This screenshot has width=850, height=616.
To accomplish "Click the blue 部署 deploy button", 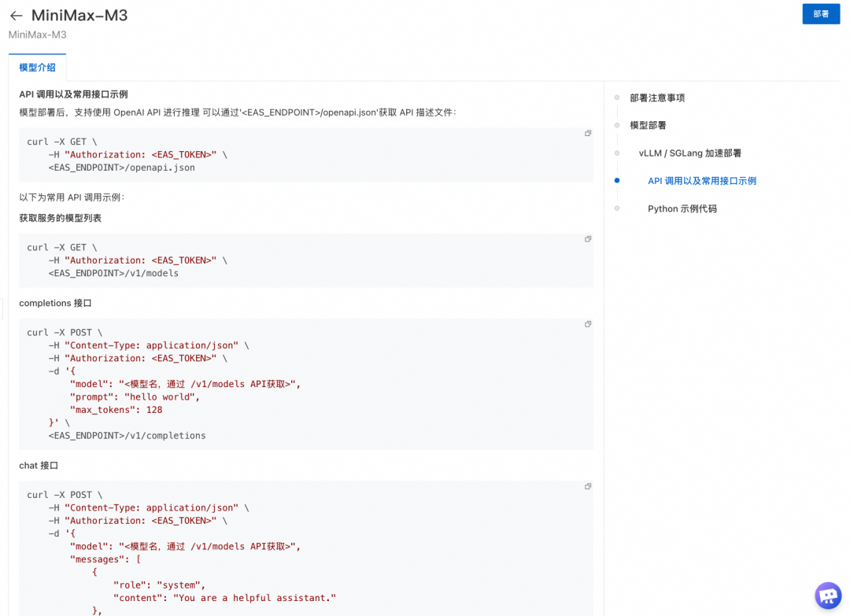I will (821, 14).
